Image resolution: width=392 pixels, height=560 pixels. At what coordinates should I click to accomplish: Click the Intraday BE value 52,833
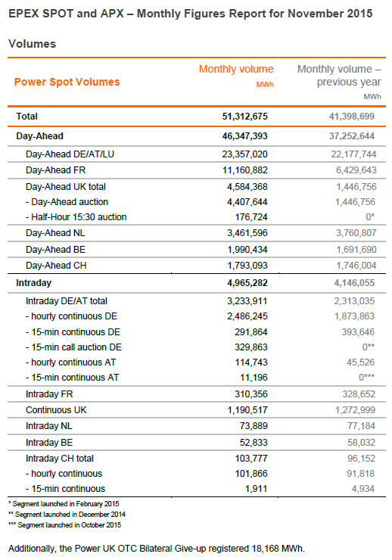coord(254,443)
